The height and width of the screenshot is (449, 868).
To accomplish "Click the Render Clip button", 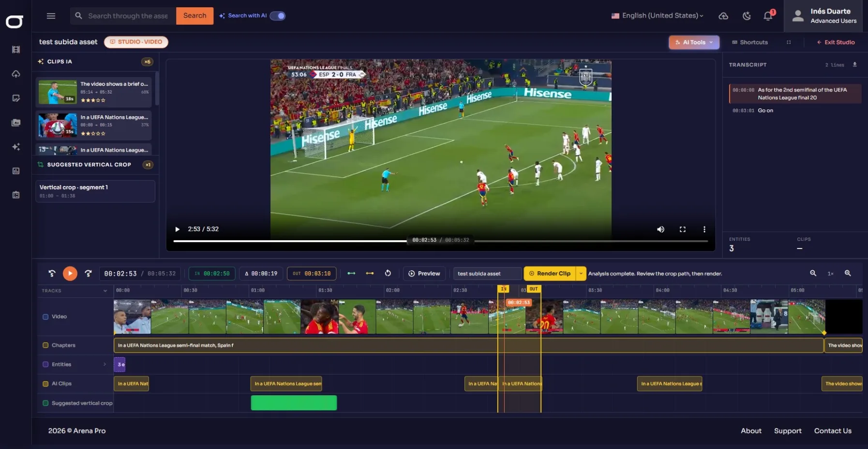I will click(550, 274).
